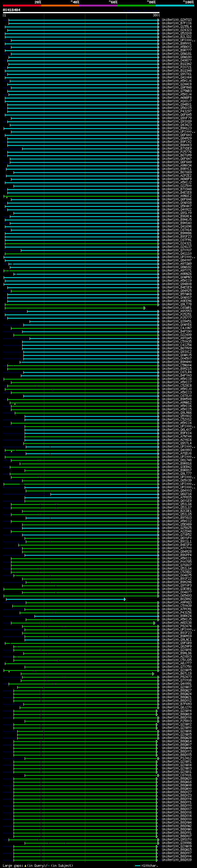The height and width of the screenshot is (868, 197).
Task: Select hit label UniRef100_B7FKM3
Action: 177,704
